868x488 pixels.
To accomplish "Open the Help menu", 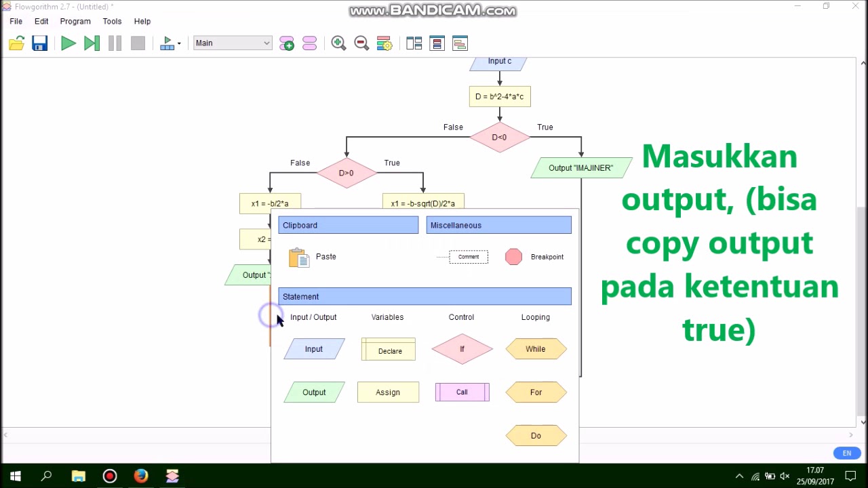I will (142, 21).
